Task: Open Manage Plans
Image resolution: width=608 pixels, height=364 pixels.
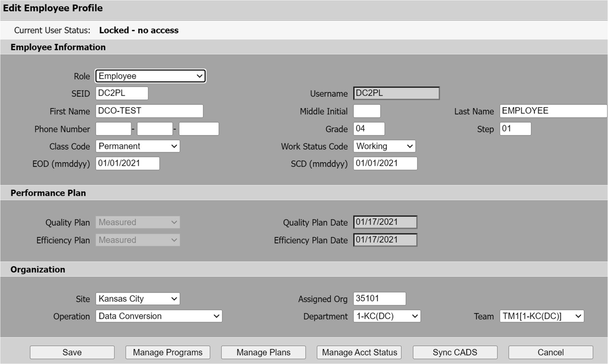Action: click(x=263, y=352)
